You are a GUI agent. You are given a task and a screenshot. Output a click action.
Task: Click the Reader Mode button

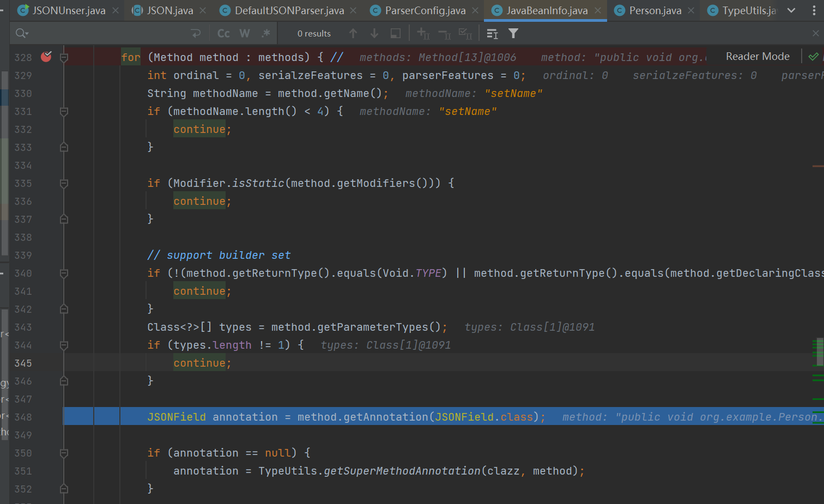[758, 57]
